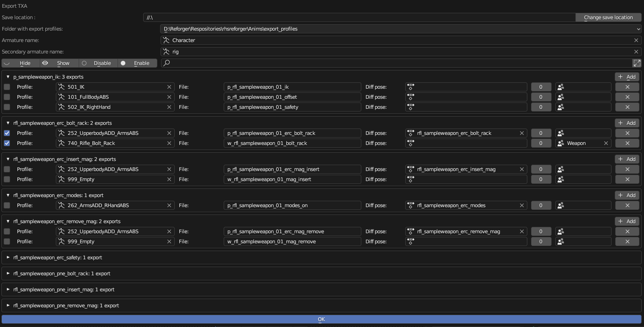This screenshot has width=644, height=327.
Task: Add export to p_sampleweapon_ik group
Action: pyautogui.click(x=627, y=77)
